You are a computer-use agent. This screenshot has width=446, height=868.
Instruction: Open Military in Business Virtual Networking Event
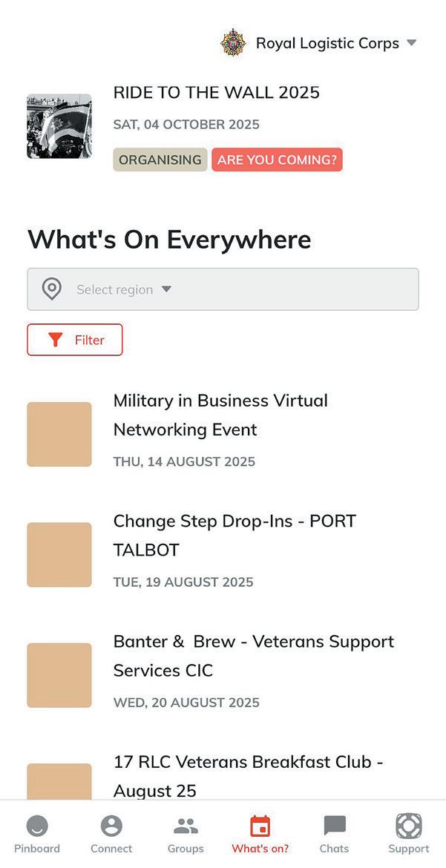pyautogui.click(x=220, y=415)
